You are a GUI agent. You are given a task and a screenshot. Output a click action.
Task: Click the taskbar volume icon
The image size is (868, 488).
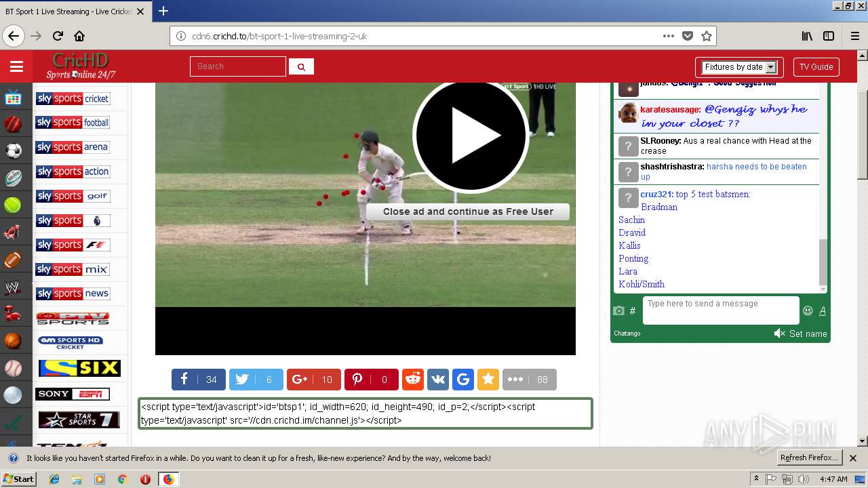pos(803,479)
